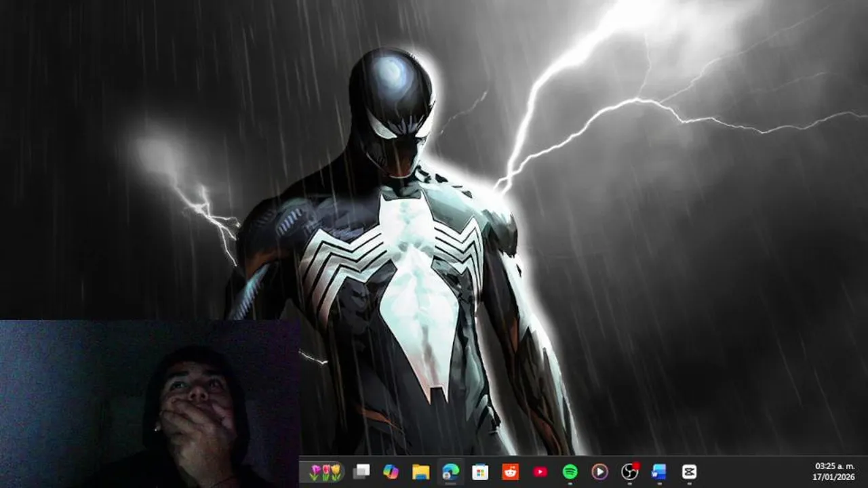This screenshot has width=868, height=488.
Task: Open the tulips search highlight on taskbar
Action: (325, 472)
